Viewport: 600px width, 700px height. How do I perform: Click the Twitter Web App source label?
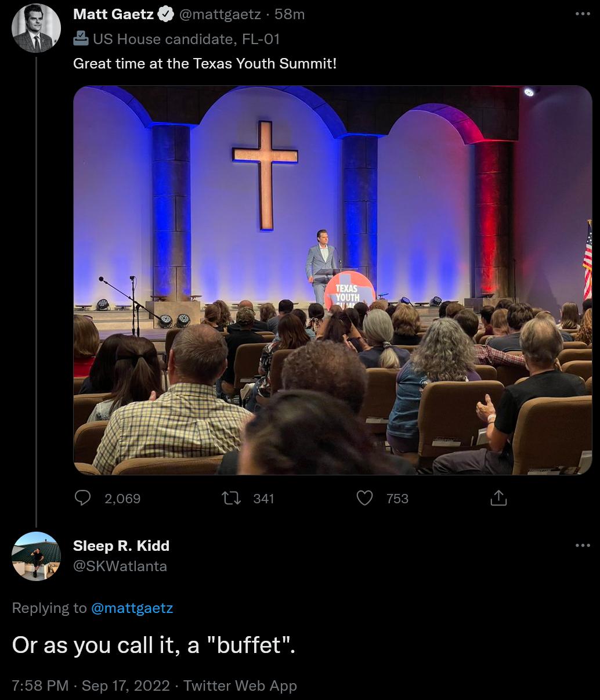[240, 685]
